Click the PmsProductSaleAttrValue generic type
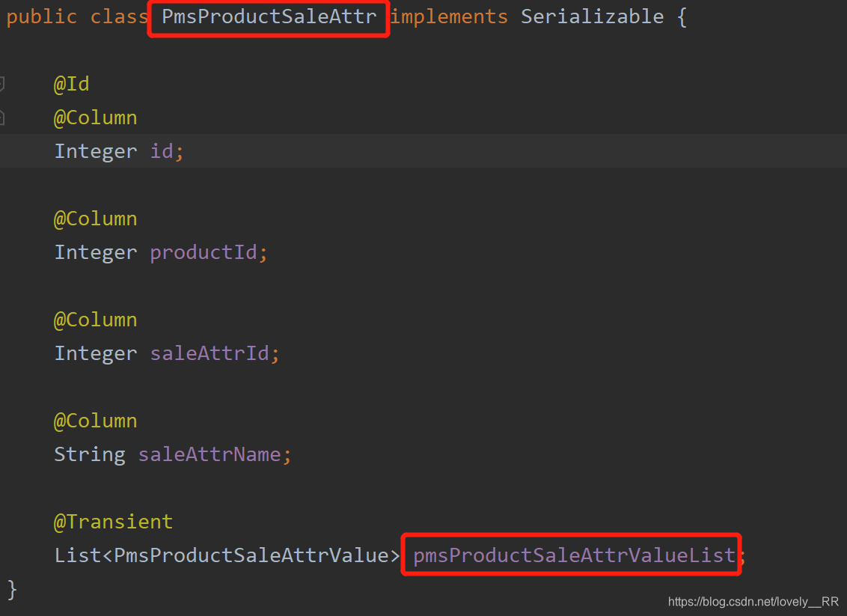This screenshot has width=847, height=616. click(251, 555)
